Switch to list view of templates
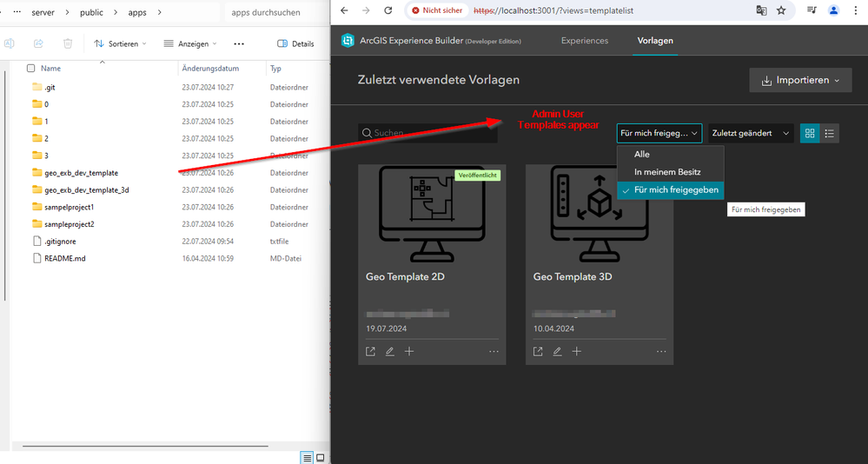 tap(829, 134)
